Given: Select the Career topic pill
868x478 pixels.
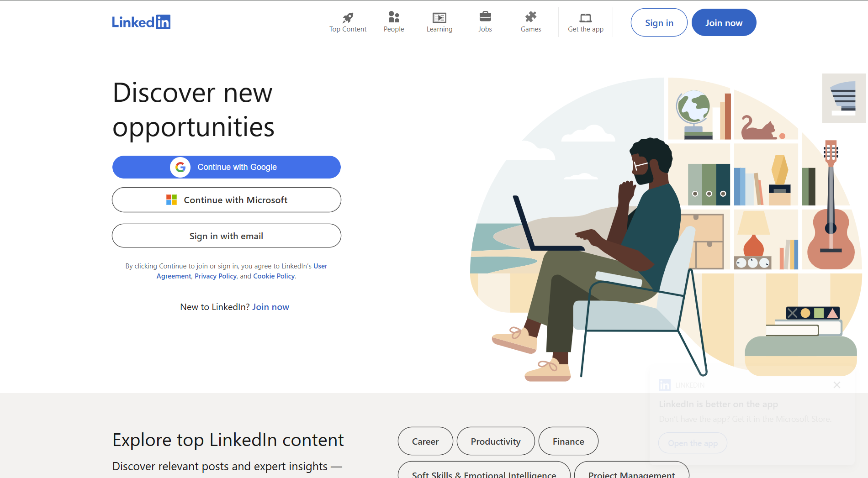Looking at the screenshot, I should point(425,441).
